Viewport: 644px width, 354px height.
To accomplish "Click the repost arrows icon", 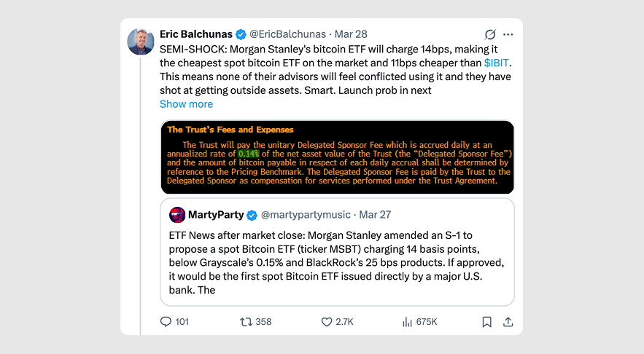I will pyautogui.click(x=247, y=321).
